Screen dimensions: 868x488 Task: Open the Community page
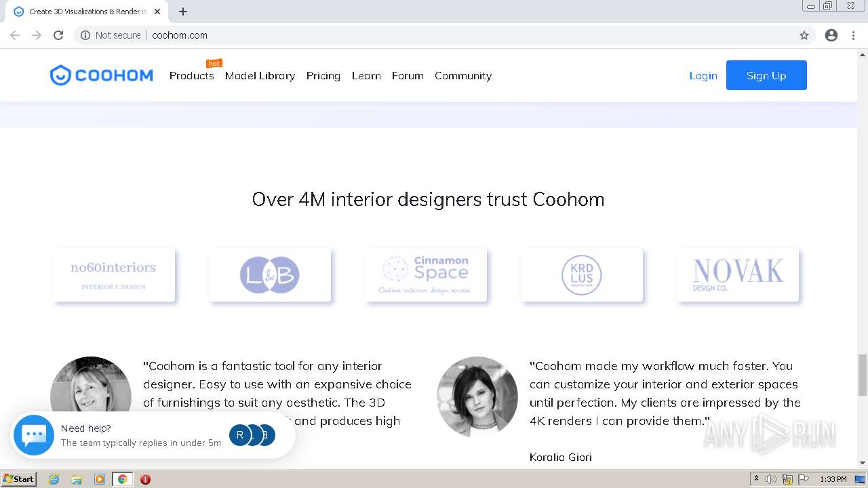(463, 76)
